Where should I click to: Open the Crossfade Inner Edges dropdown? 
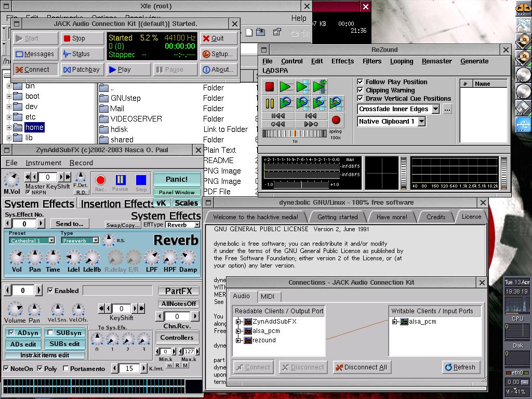(436, 109)
